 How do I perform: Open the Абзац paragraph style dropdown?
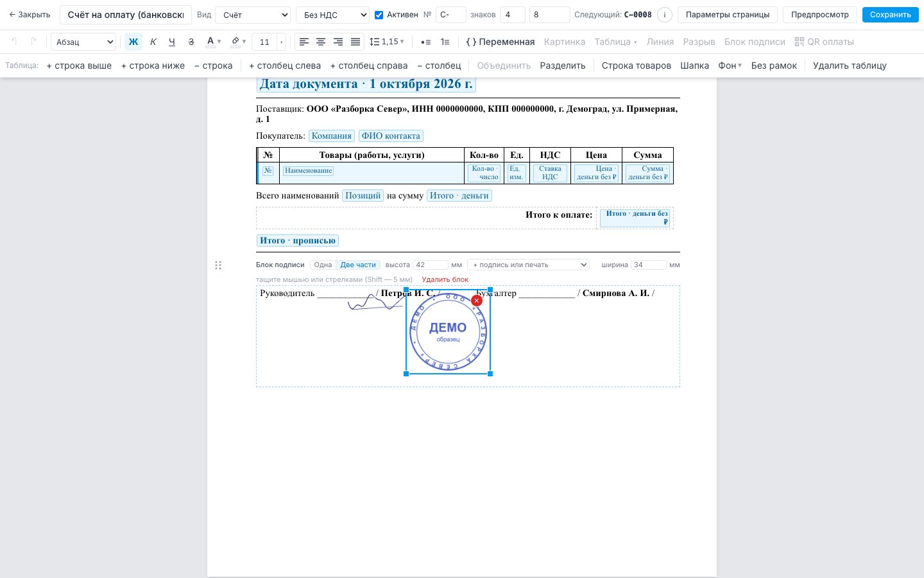[x=83, y=42]
